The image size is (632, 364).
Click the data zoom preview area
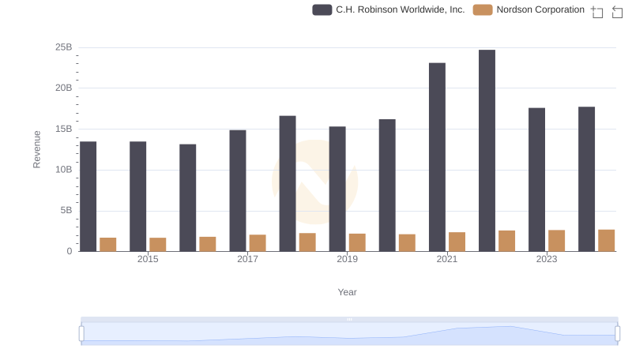point(349,334)
